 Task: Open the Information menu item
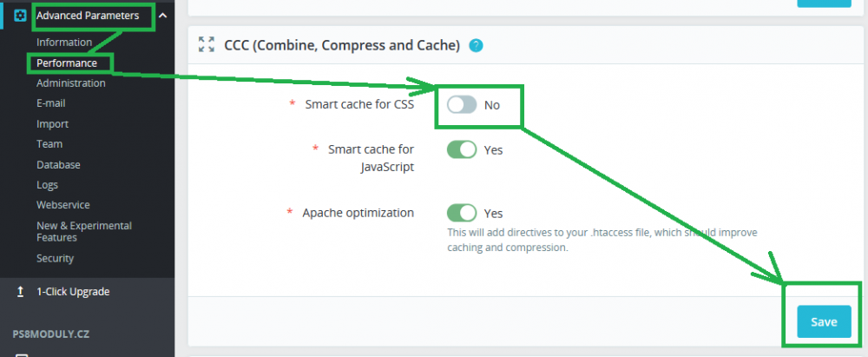pyautogui.click(x=64, y=42)
